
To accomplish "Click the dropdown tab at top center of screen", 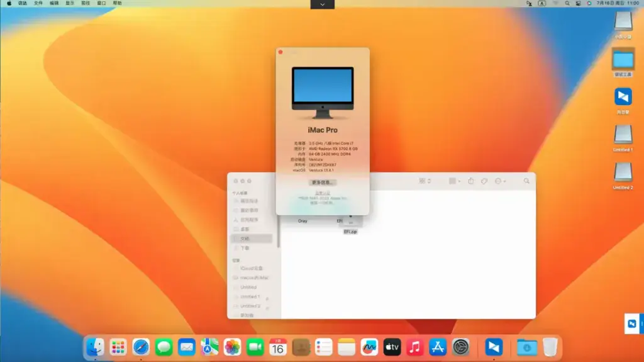I will pos(323,4).
